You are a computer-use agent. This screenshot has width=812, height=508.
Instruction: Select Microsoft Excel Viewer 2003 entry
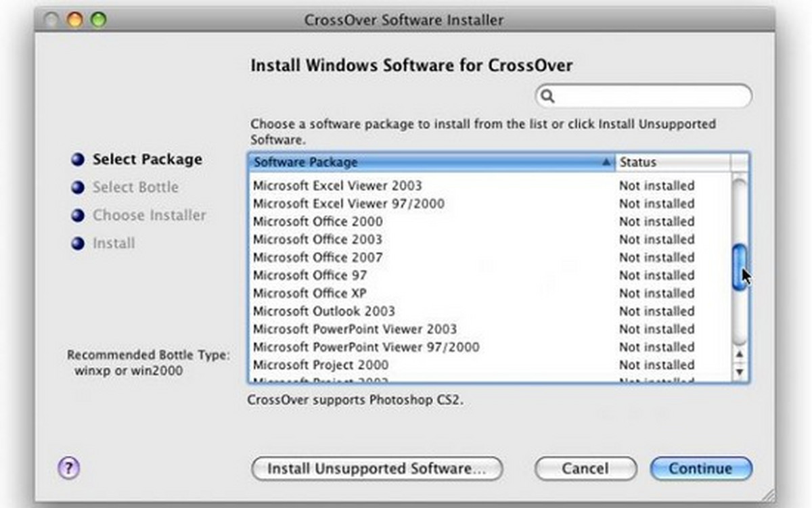pos(337,185)
